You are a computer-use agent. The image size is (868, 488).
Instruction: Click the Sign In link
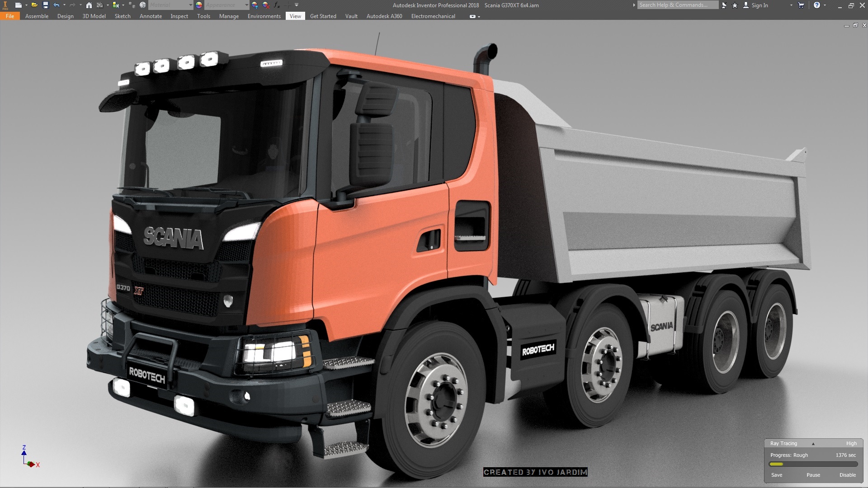click(759, 5)
